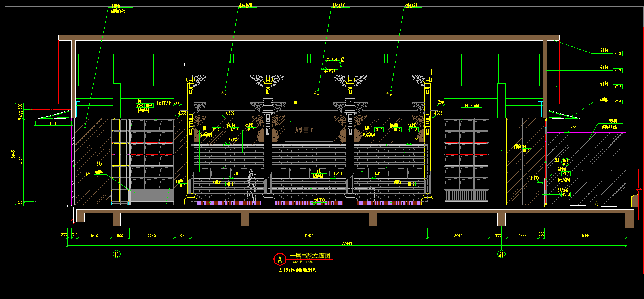Viewport: 644px width, 299px height.
Task: Select the 5045 vertical dimension text
Action: (x=13, y=154)
